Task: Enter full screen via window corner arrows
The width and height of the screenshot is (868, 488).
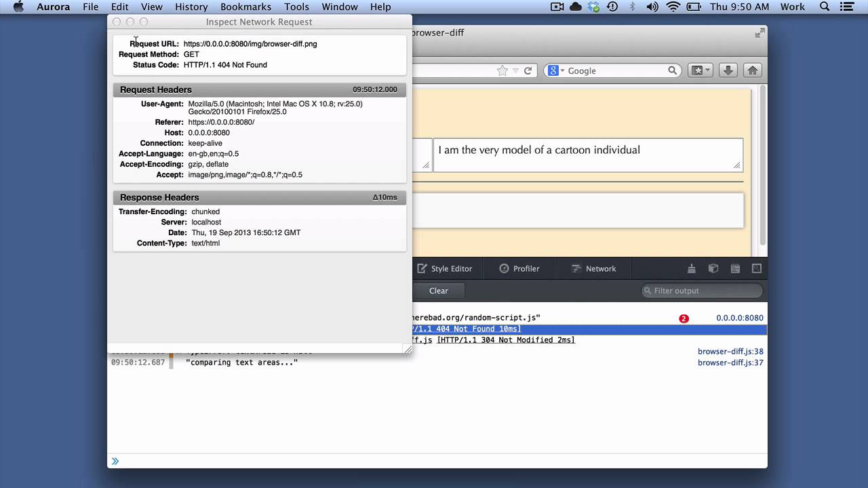Action: [x=759, y=33]
